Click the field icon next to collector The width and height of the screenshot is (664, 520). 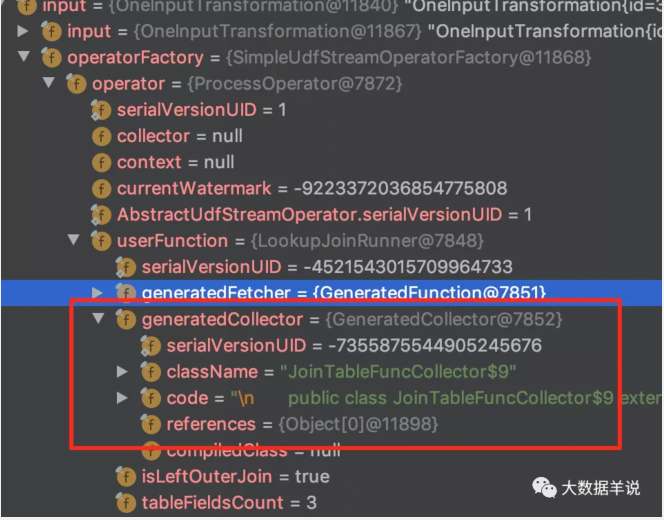coord(101,136)
